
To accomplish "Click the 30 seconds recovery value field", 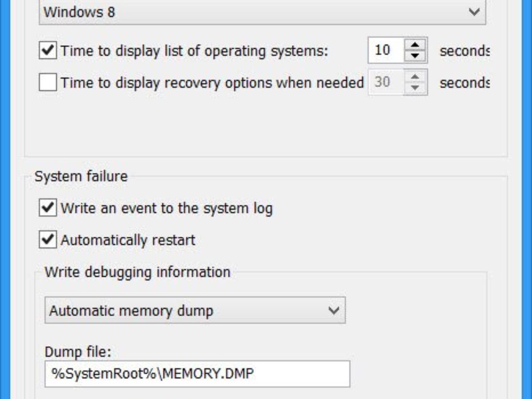I will (x=384, y=82).
